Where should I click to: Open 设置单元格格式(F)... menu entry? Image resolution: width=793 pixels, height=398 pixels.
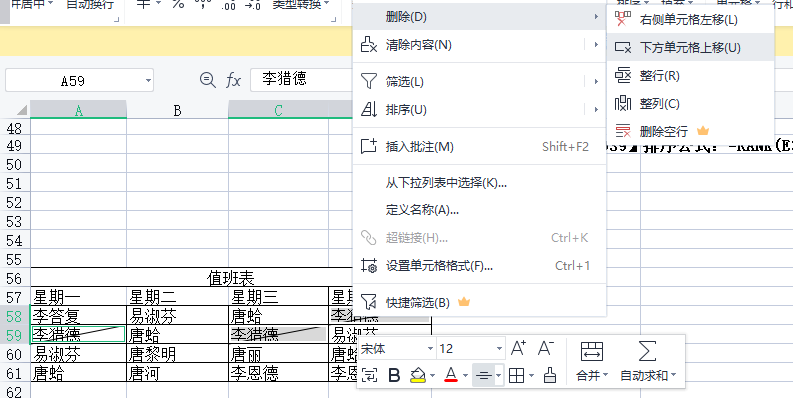479,265
